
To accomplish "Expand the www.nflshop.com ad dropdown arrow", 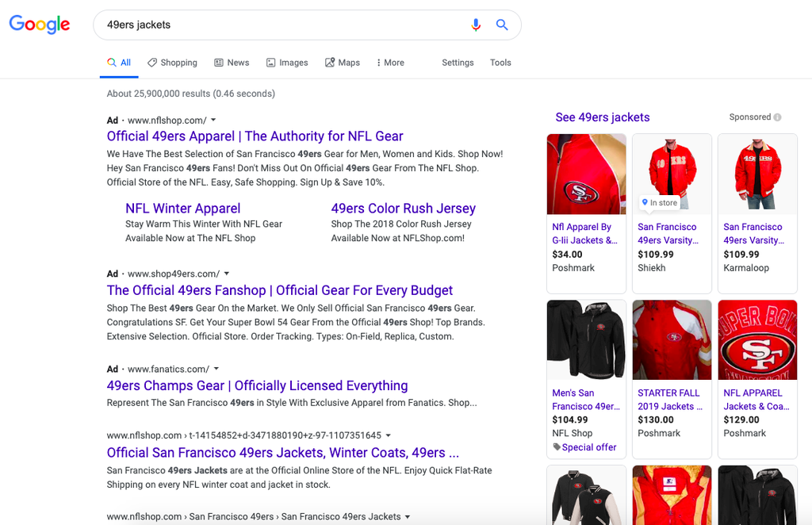I will click(x=213, y=120).
